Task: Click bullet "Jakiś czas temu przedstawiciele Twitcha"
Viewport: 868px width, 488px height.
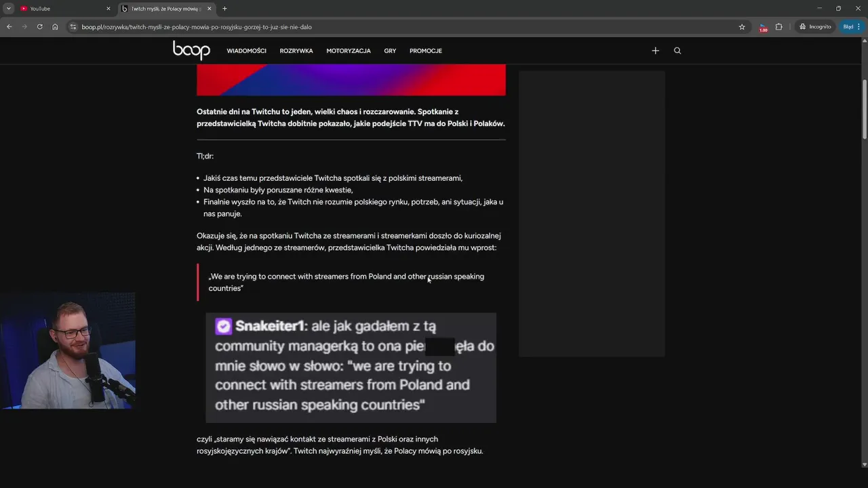Action: (x=333, y=178)
